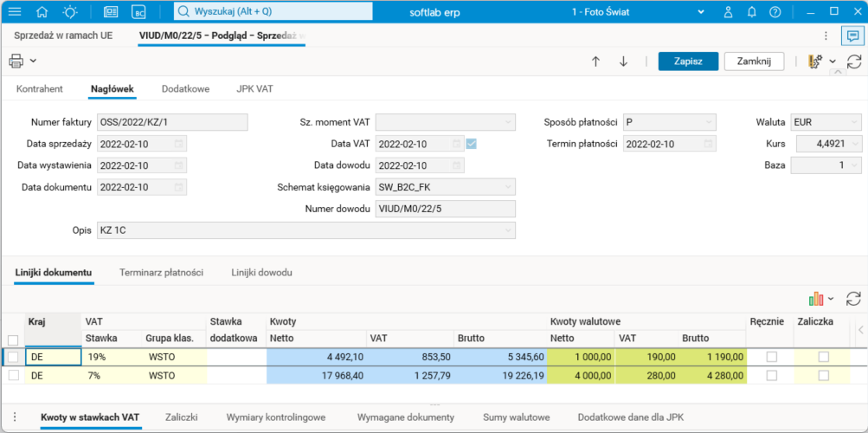Image resolution: width=868 pixels, height=433 pixels.
Task: Open the news panel icon in title bar
Action: coord(112,11)
